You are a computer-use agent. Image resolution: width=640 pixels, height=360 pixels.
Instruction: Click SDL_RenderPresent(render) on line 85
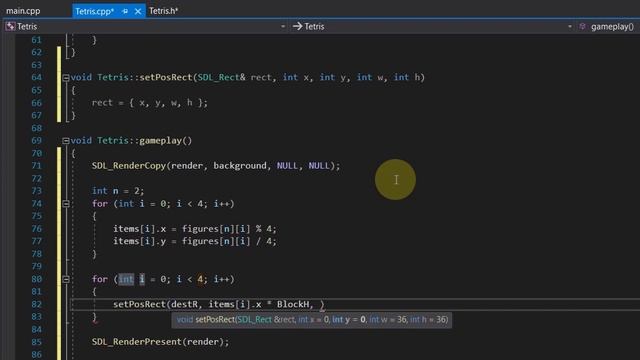coord(160,342)
